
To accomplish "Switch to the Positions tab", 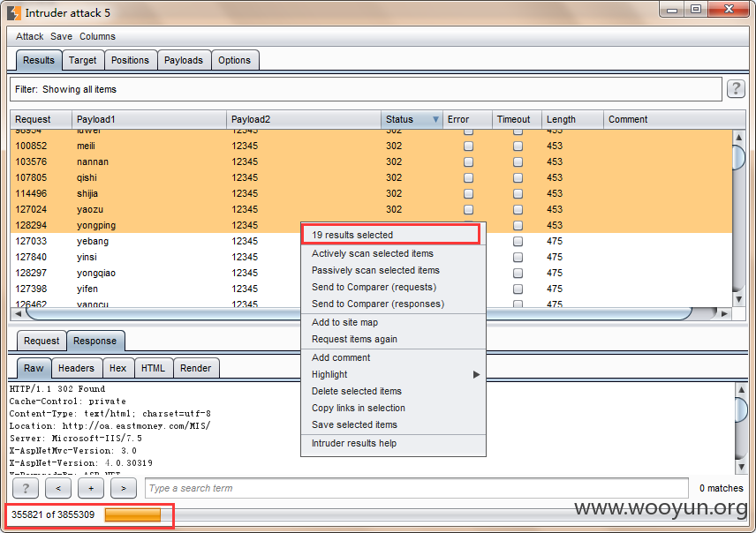I will coord(130,60).
